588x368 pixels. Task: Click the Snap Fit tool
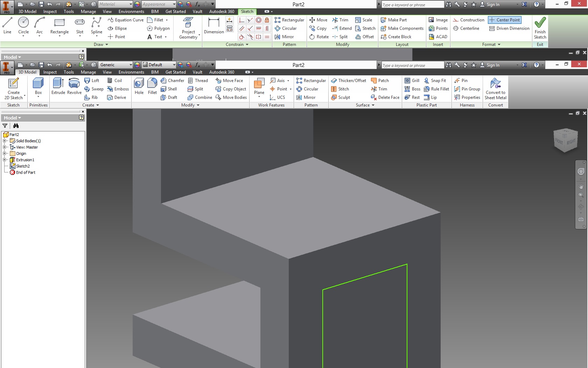435,81
